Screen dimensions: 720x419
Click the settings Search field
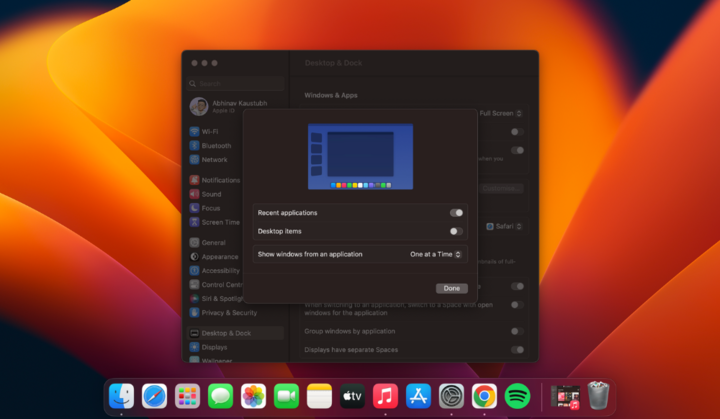pyautogui.click(x=236, y=84)
